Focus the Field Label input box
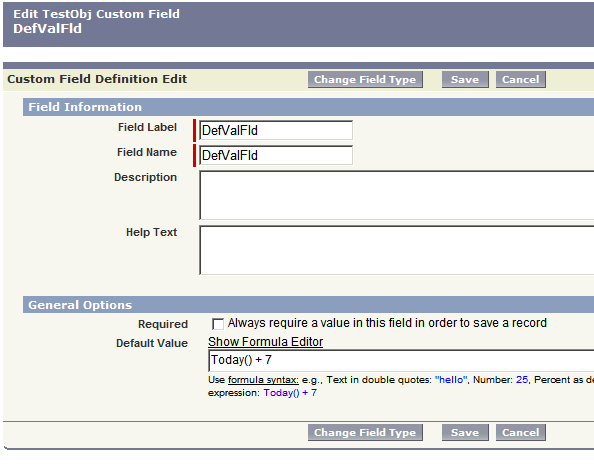Viewport: 594px width, 476px height. (276, 130)
